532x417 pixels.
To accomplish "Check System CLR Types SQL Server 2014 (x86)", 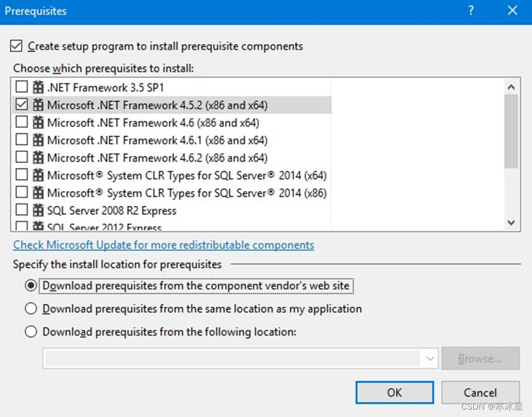I will point(22,193).
